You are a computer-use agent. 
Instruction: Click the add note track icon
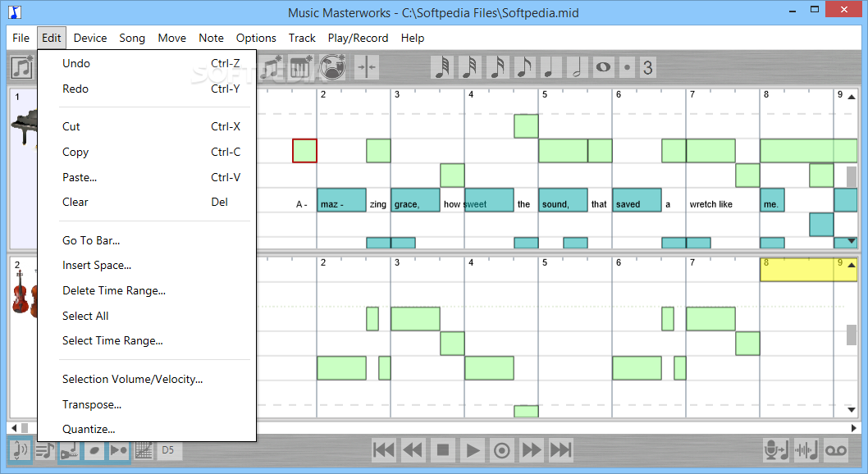272,67
